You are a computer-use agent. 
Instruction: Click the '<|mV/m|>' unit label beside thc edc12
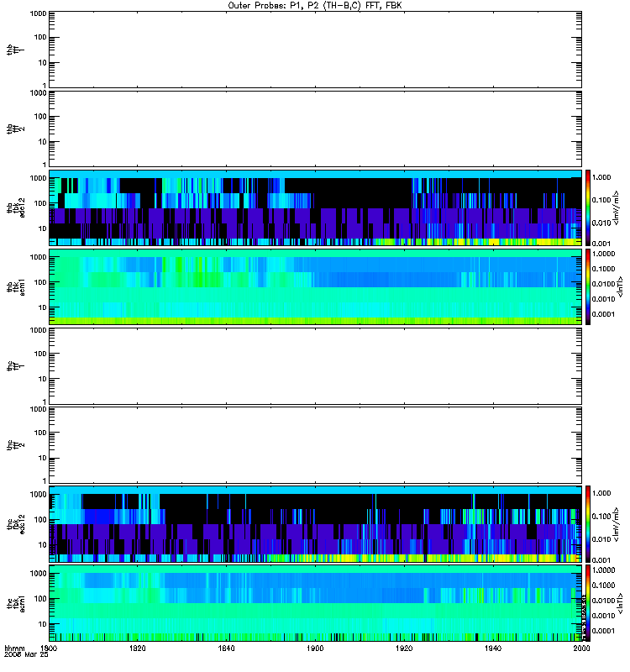coord(617,524)
